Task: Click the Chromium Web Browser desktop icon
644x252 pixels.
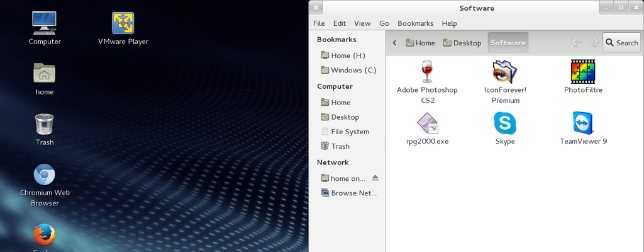Action: [44, 175]
